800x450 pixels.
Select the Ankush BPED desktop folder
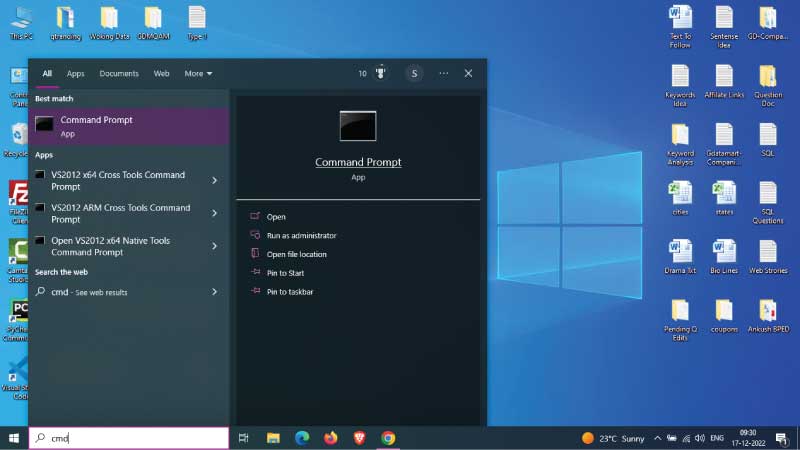click(x=768, y=316)
